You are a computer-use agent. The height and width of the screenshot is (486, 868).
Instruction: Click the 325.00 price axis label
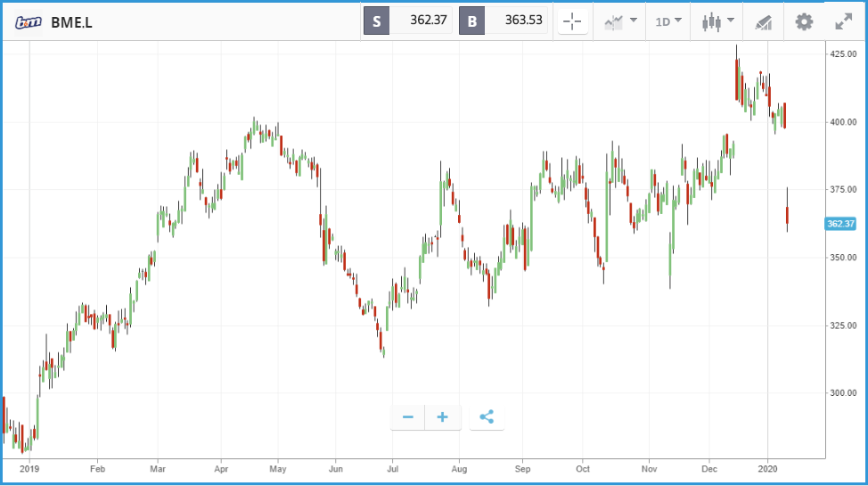(x=843, y=325)
